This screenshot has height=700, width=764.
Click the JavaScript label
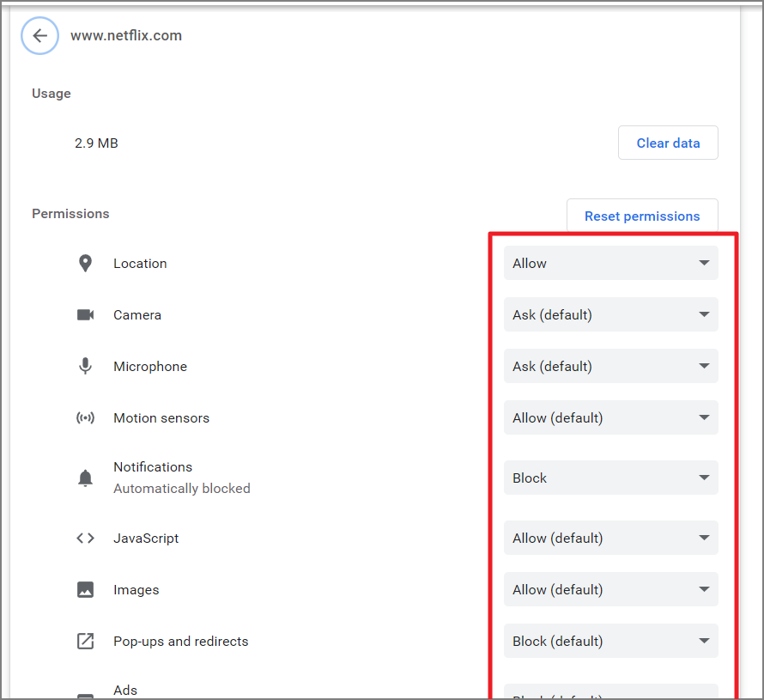(x=146, y=539)
